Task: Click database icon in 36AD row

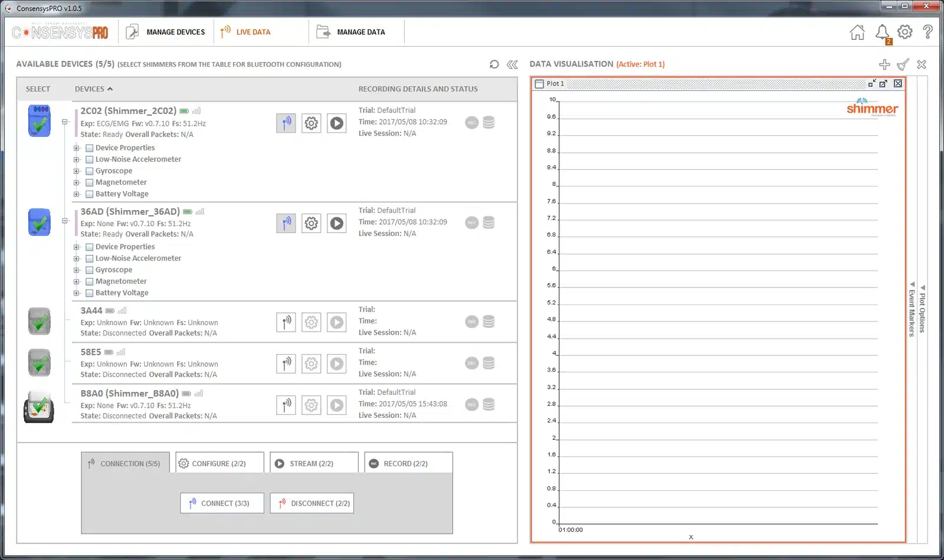Action: click(x=489, y=222)
